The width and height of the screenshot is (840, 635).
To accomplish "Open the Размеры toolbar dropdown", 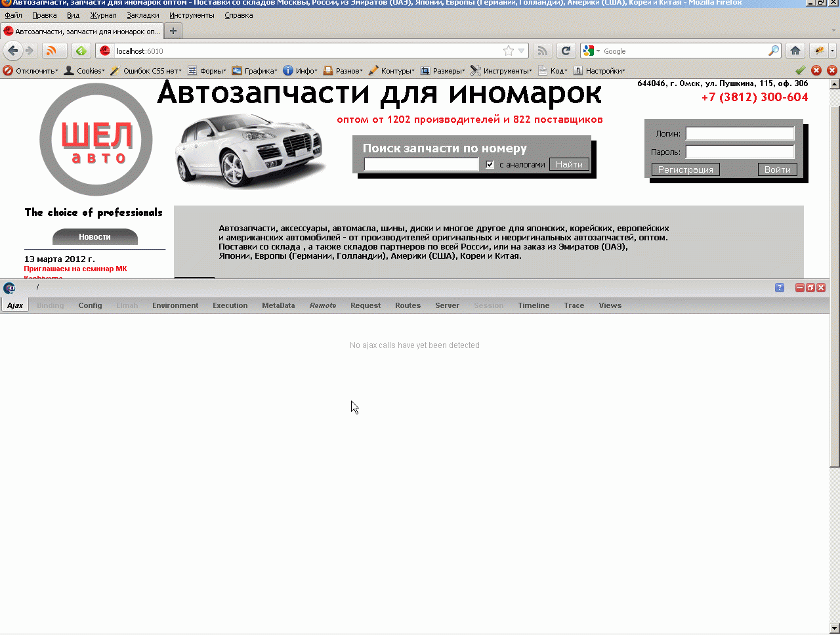I will [x=443, y=70].
